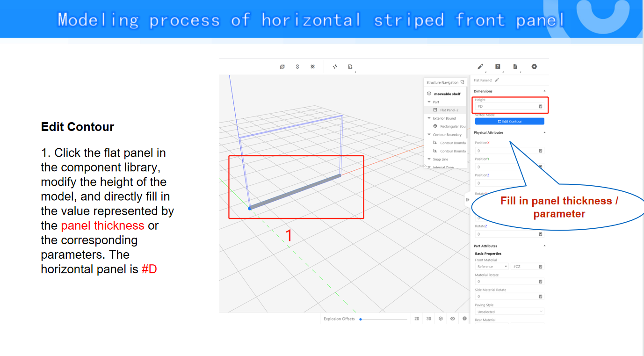
Task: Click the pencil edit tool in top toolbar
Action: [480, 67]
